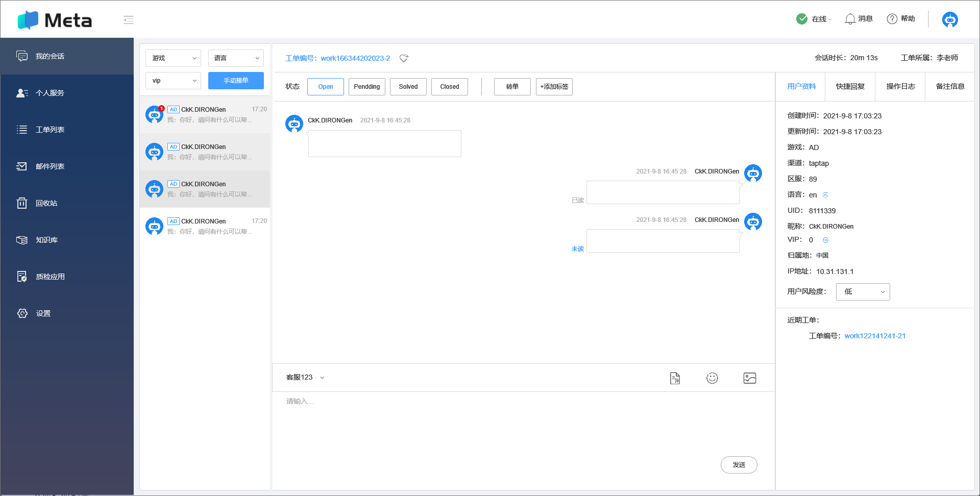Attach an image with the picture icon
Image resolution: width=980 pixels, height=496 pixels.
750,378
